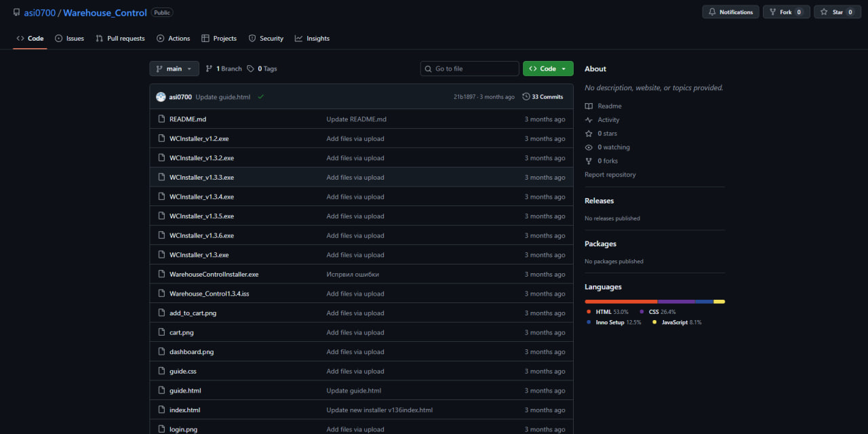Open the 1 Branch link

click(223, 68)
